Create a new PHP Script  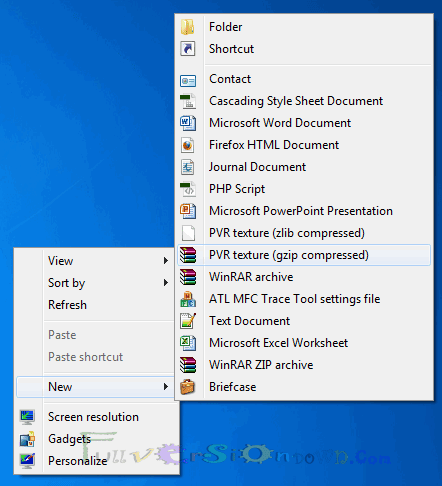click(304, 189)
